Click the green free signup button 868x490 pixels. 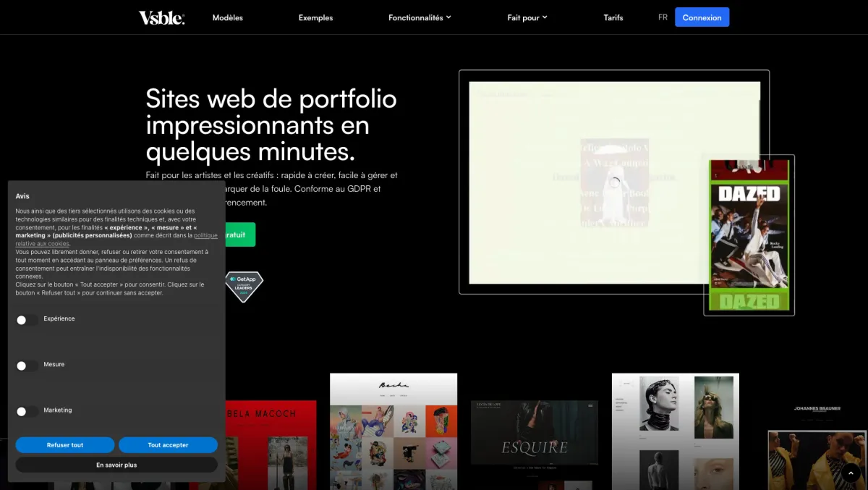pyautogui.click(x=240, y=235)
